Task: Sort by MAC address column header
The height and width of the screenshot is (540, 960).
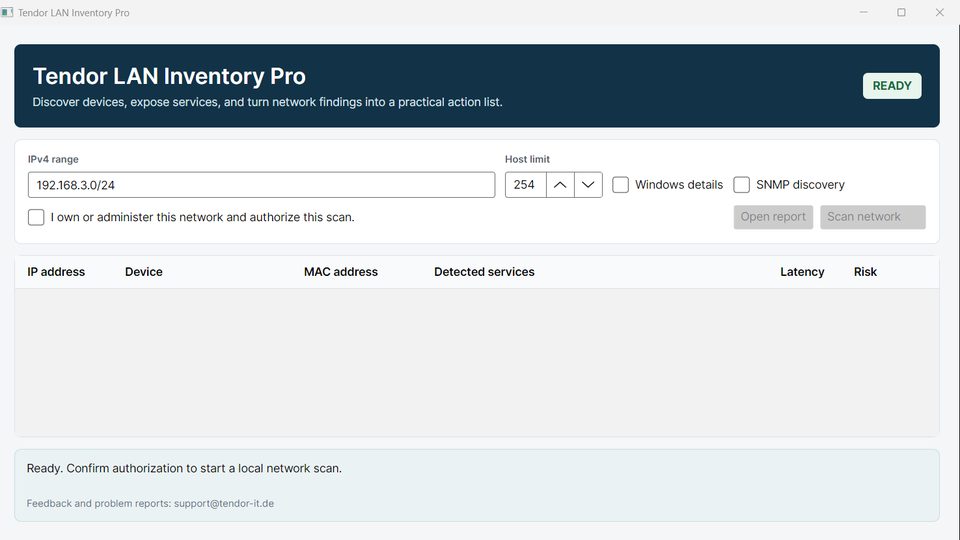Action: click(341, 272)
